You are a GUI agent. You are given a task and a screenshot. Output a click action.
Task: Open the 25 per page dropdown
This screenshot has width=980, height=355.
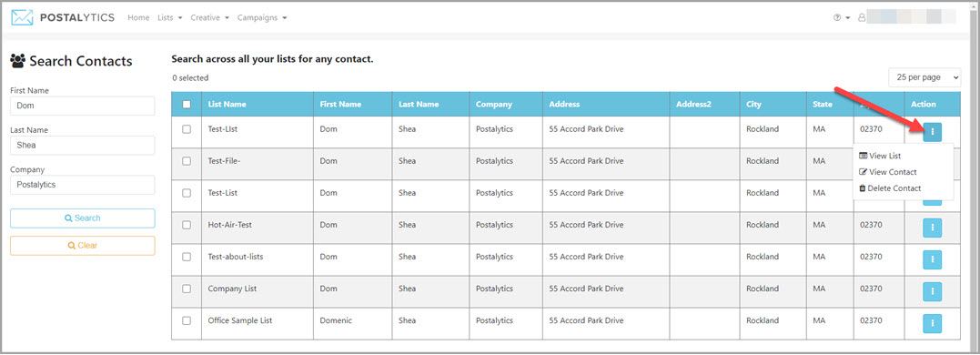(924, 77)
